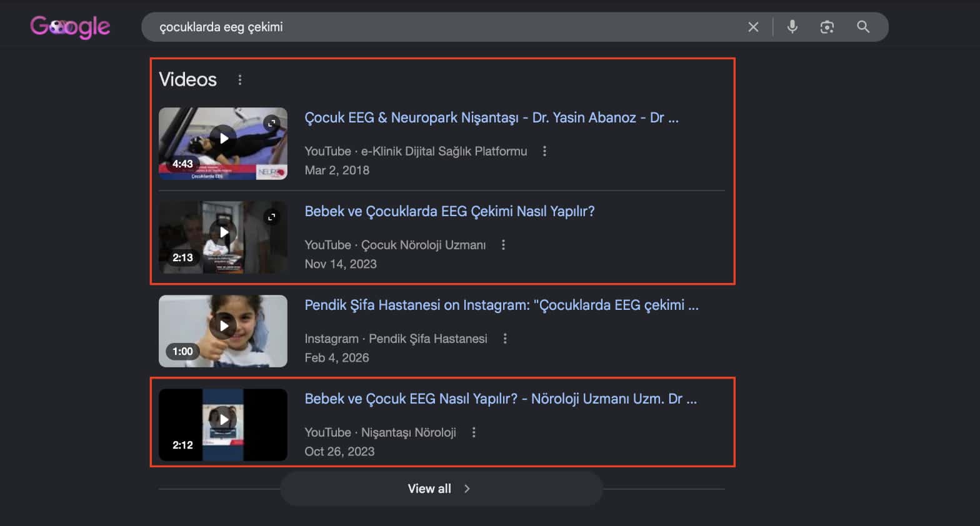Click the date Mar 2, 2018

pos(337,170)
